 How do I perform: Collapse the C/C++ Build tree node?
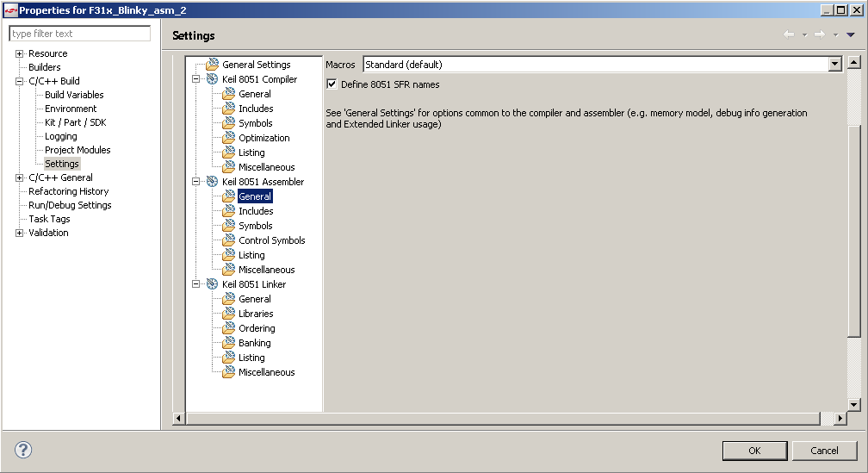coord(19,81)
